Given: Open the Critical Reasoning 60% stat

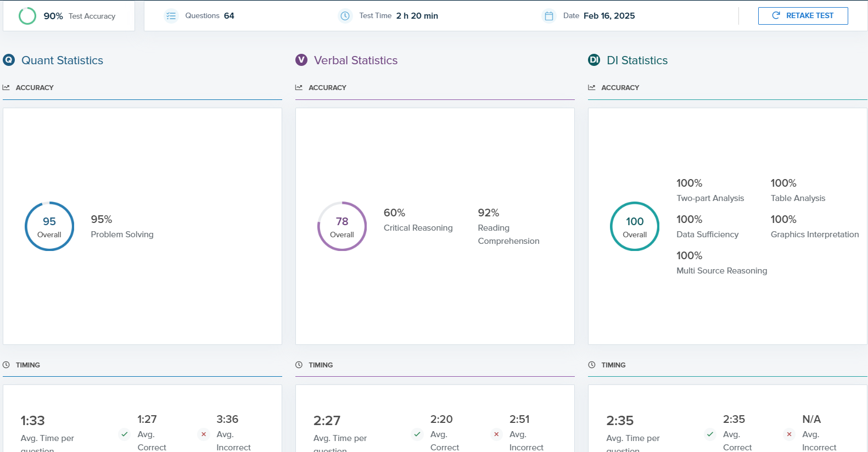Looking at the screenshot, I should (418, 220).
